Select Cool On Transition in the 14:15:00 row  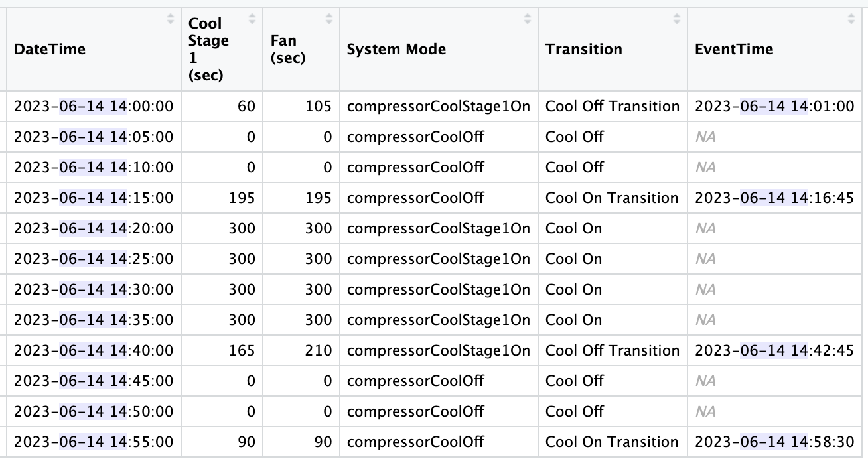click(x=612, y=198)
